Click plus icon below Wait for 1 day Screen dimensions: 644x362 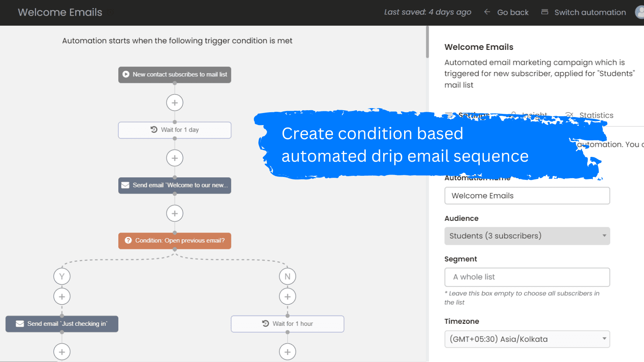[175, 158]
